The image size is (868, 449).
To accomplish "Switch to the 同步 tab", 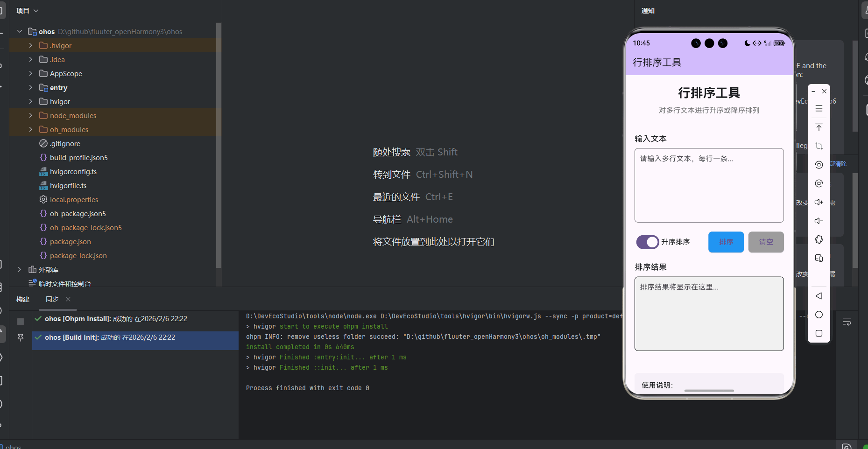I will point(52,299).
